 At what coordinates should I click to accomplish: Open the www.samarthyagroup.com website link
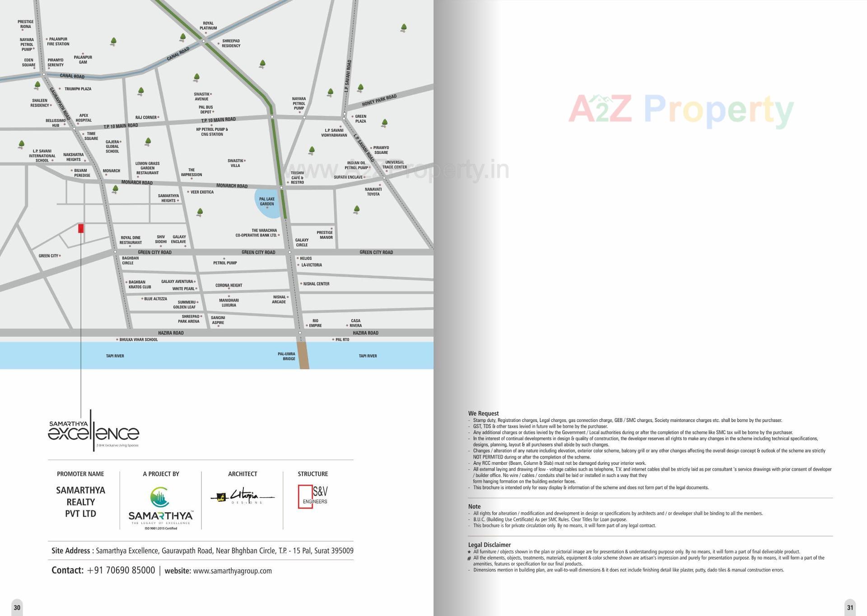[232, 571]
